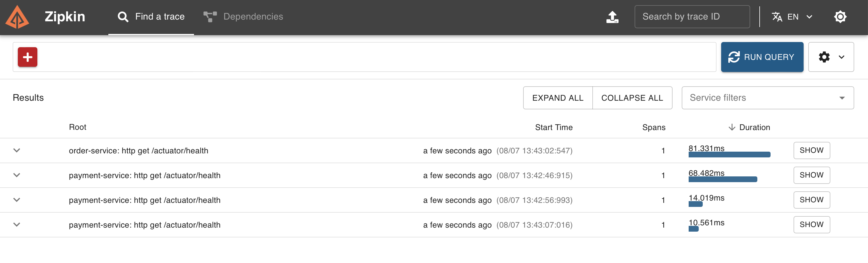868x263 pixels.
Task: Click the Zipkin title text
Action: point(65,17)
